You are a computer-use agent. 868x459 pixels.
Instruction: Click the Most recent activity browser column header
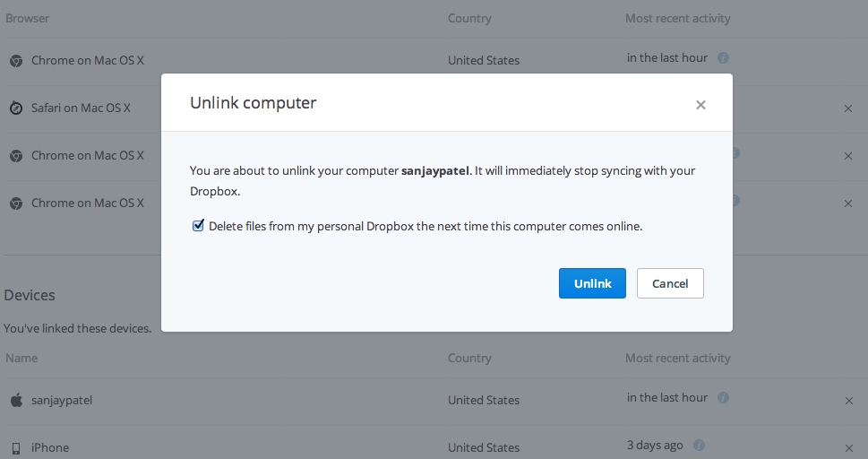click(x=677, y=18)
